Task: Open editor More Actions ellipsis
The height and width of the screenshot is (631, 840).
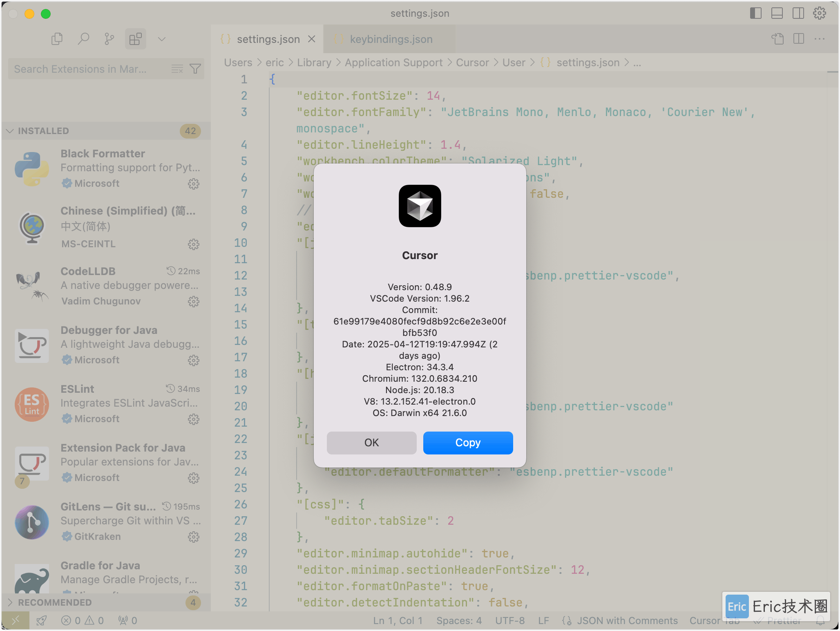Action: click(820, 39)
